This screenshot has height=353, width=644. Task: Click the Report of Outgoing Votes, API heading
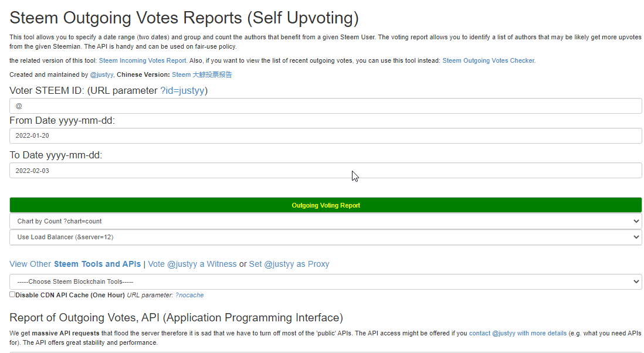[x=176, y=318]
